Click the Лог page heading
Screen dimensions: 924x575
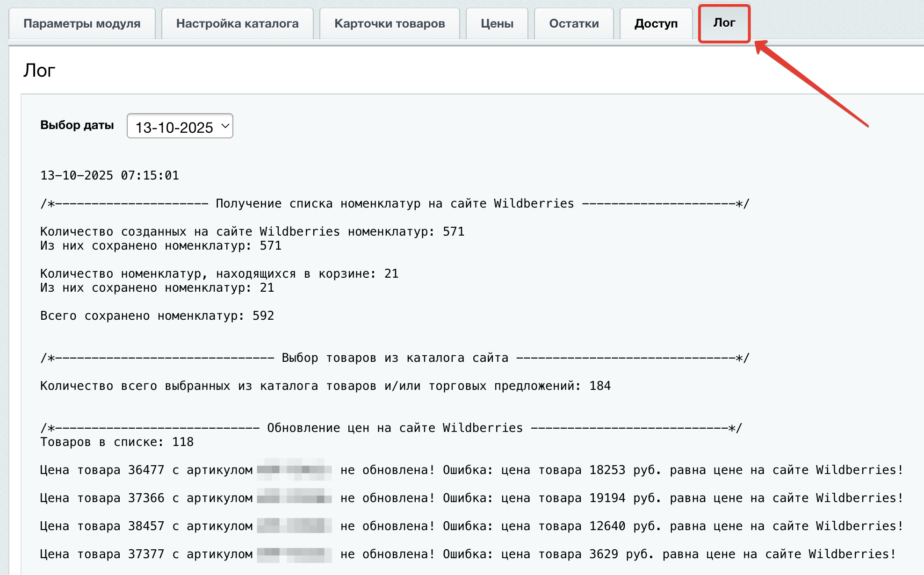pos(39,71)
